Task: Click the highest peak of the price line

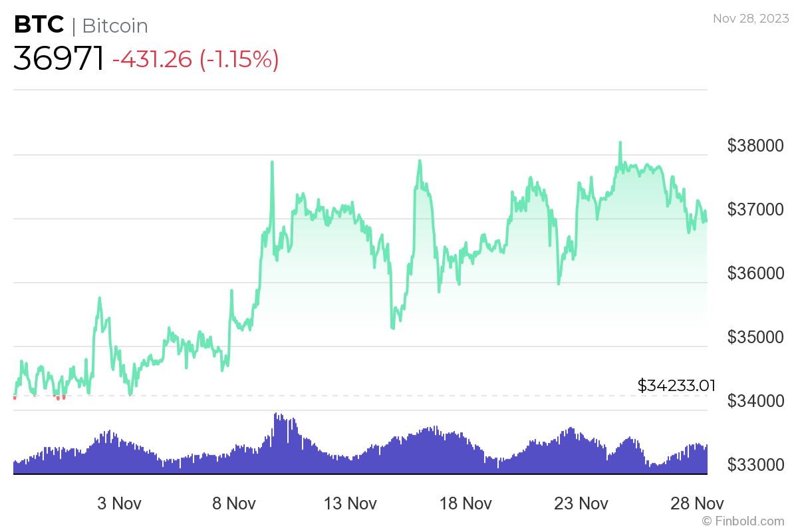Action: click(620, 142)
